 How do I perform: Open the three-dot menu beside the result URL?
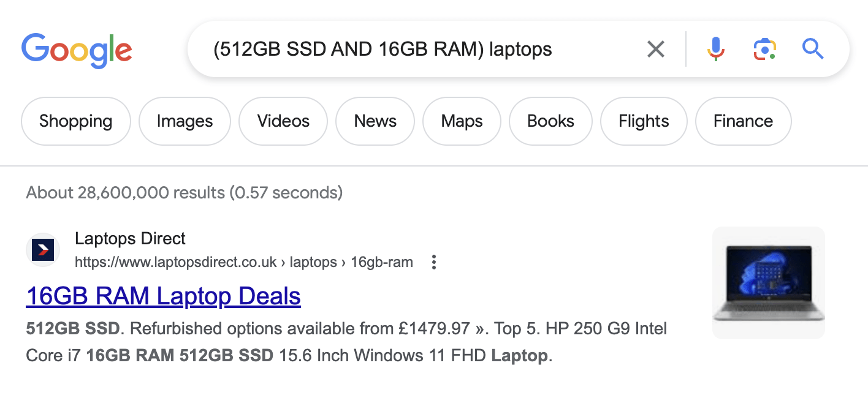coord(434,263)
